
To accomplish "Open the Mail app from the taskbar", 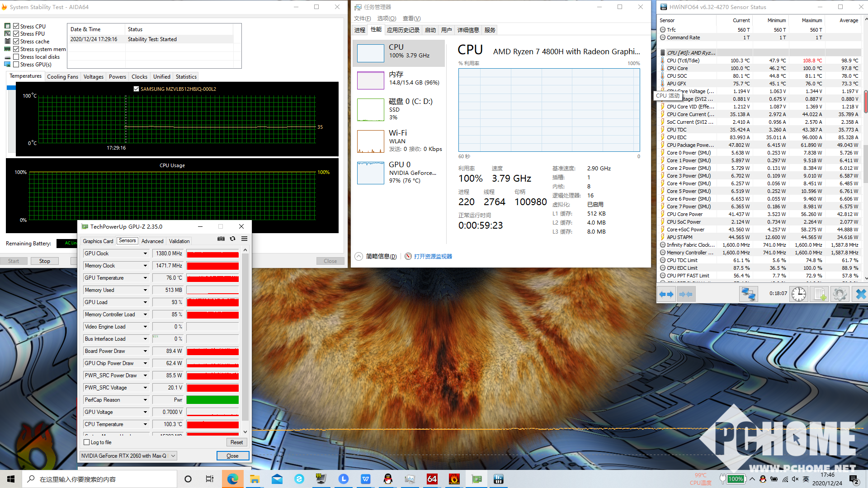I will click(277, 479).
